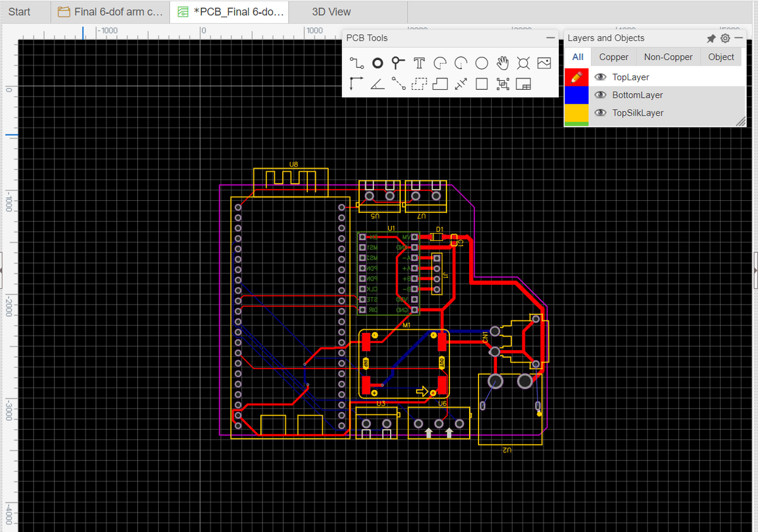Click the yellow arrow symbol on M1 module
This screenshot has width=758, height=532.
click(422, 391)
